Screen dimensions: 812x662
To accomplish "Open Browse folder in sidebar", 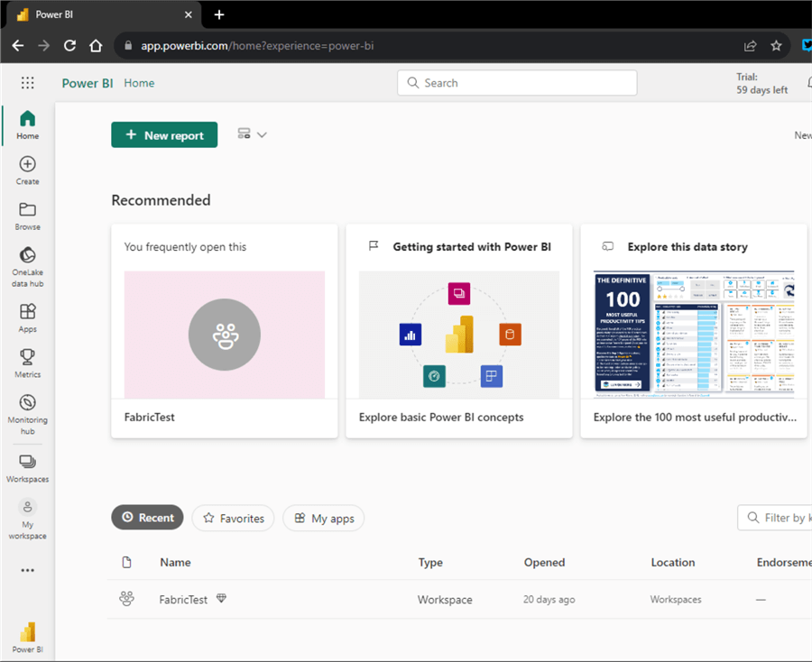I will click(x=27, y=216).
